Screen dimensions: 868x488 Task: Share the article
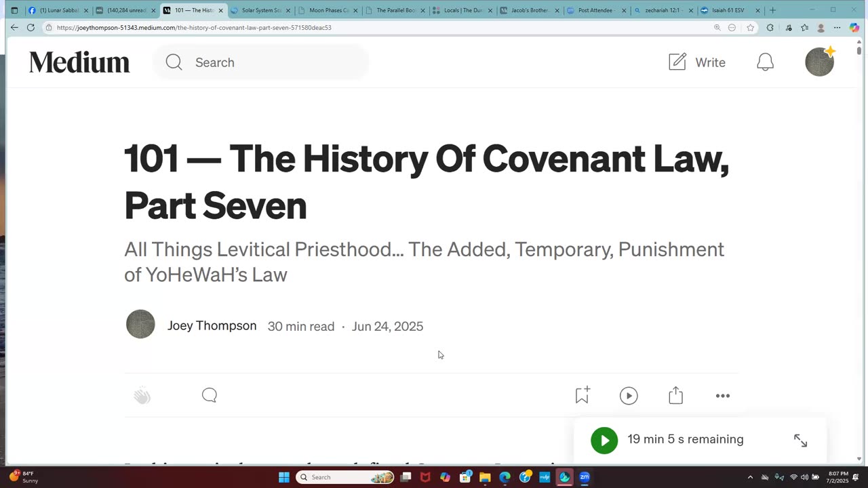pos(675,395)
